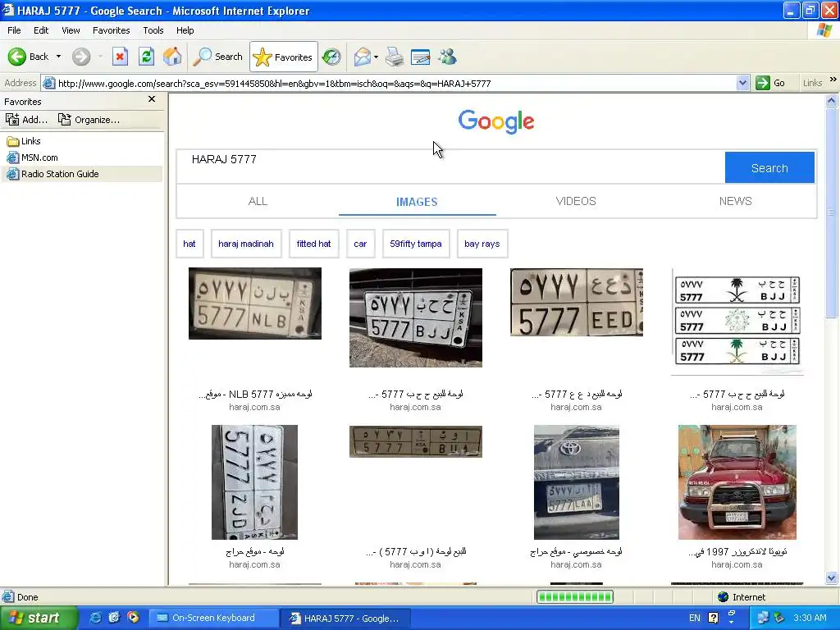Open the 5777 EED plate thumbnail
The image size is (840, 630).
tap(577, 302)
